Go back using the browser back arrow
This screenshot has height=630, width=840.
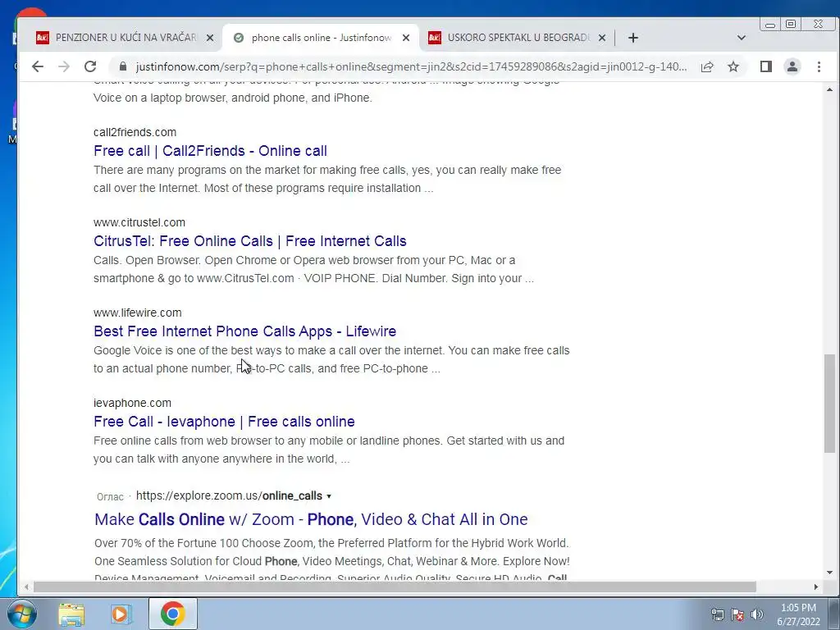point(38,66)
